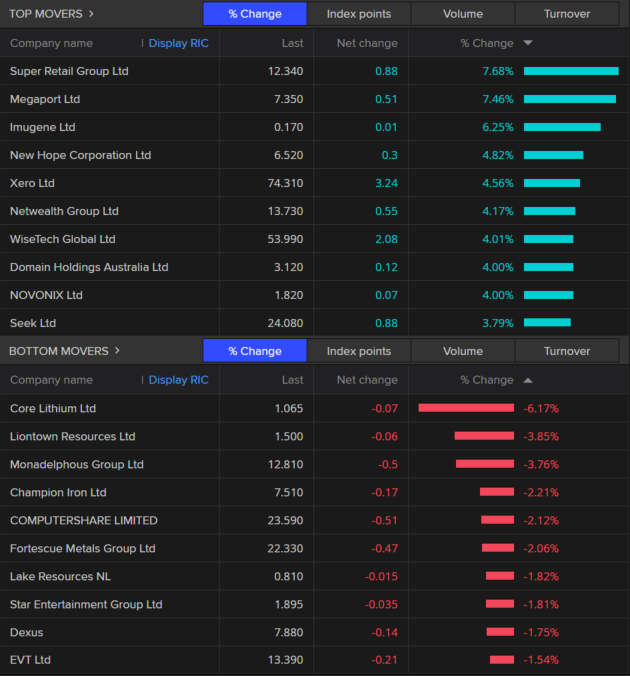
Task: Open Monadelphous Group Ltd entry
Action: point(77,464)
